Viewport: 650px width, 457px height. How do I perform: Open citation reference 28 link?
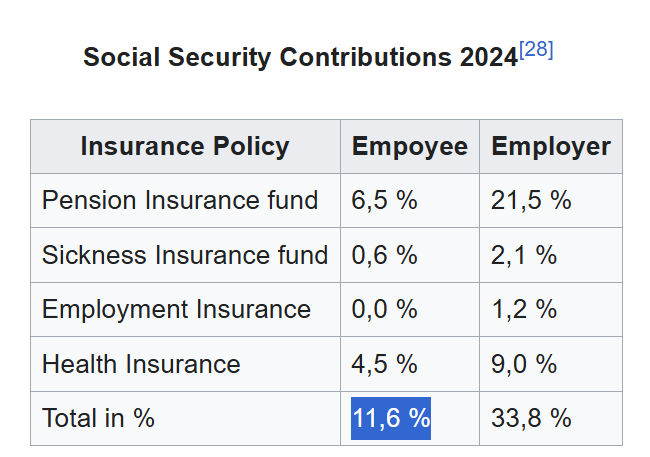536,49
